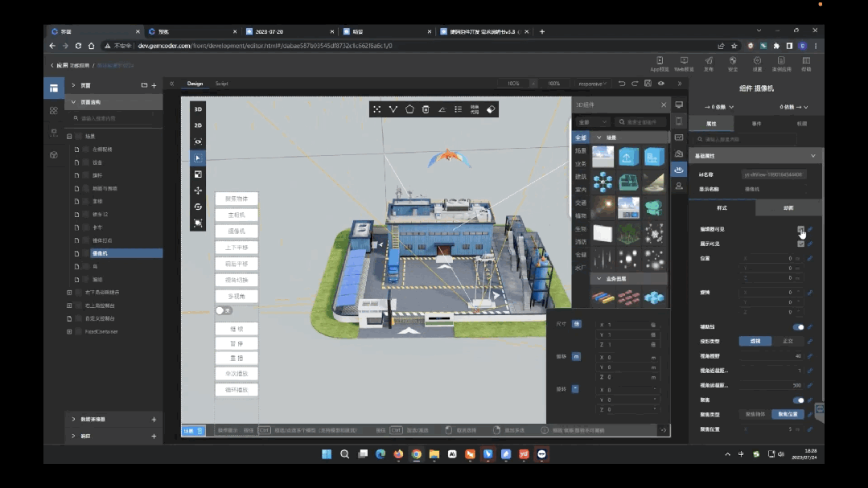Switch to the Design tab
868x488 pixels.
coord(195,84)
